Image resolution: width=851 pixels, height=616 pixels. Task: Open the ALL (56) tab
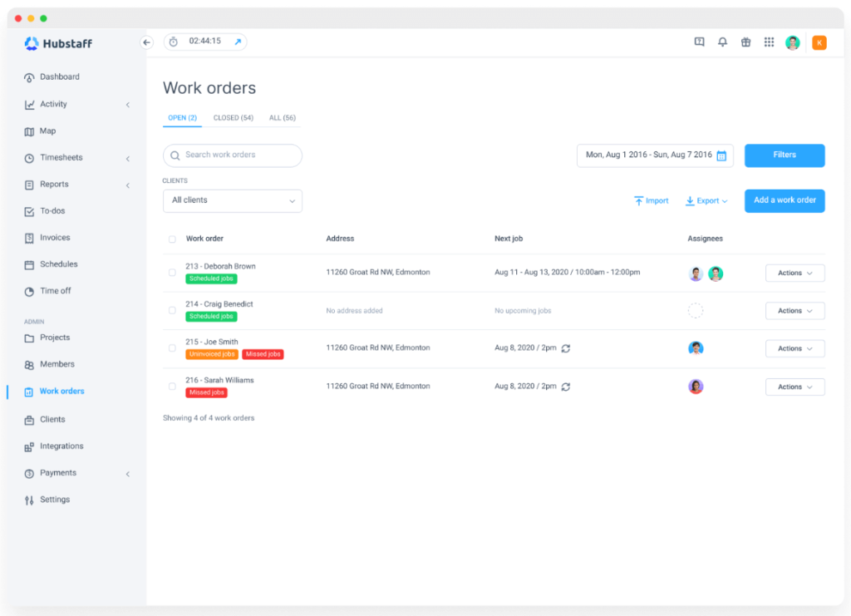[x=282, y=117]
